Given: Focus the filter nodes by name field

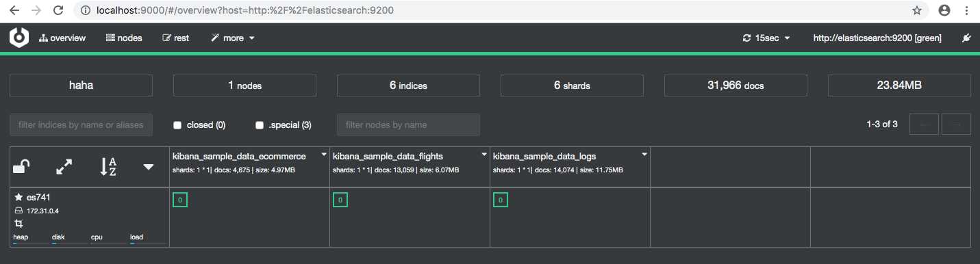Looking at the screenshot, I should pos(408,124).
